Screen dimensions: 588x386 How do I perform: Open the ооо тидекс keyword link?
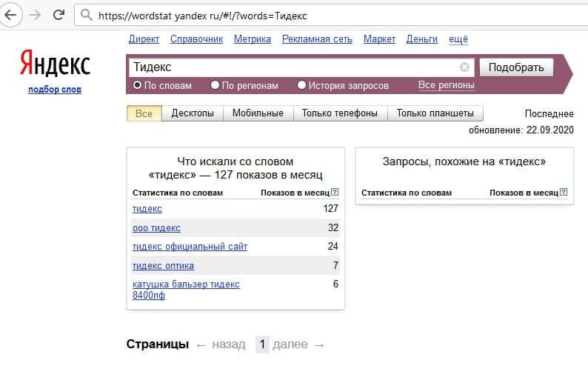(156, 227)
